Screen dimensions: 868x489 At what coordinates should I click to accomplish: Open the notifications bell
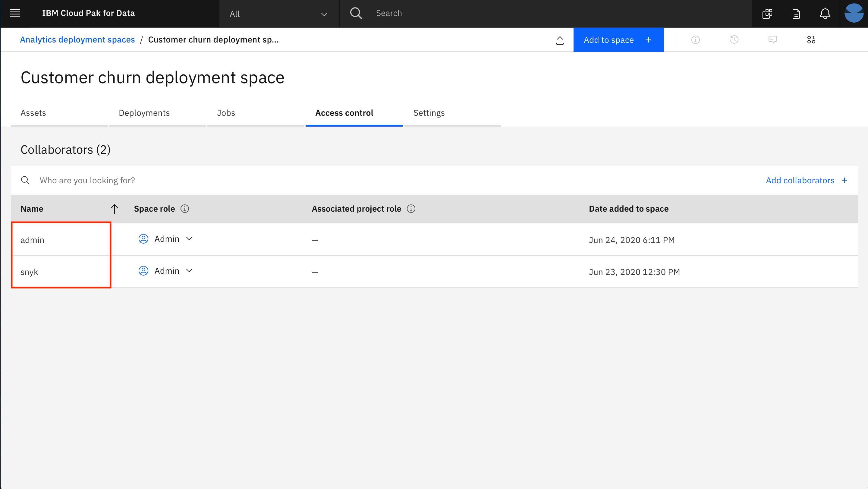click(825, 14)
